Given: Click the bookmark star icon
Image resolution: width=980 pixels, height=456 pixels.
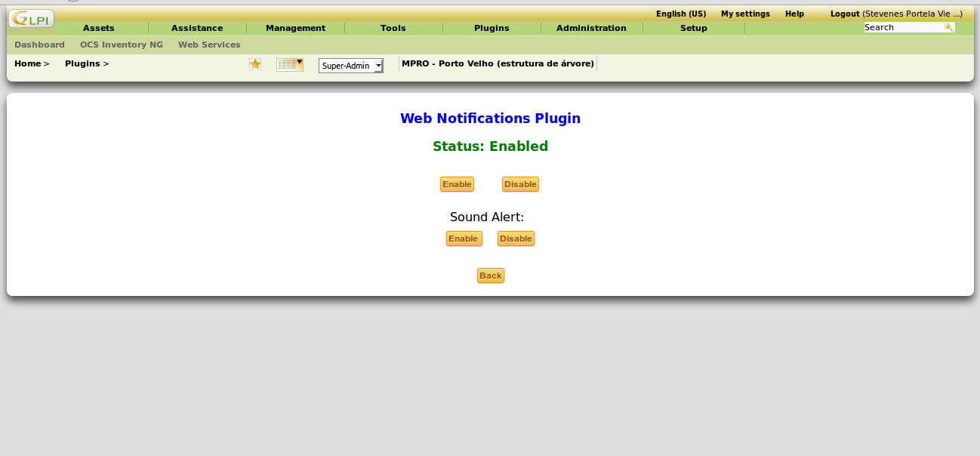Looking at the screenshot, I should pos(255,64).
